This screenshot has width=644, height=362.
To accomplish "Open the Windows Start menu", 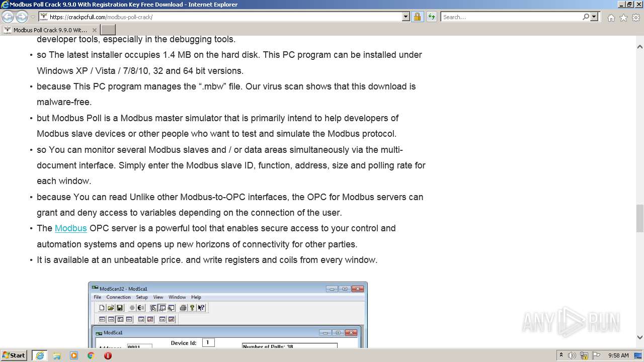I will click(14, 355).
